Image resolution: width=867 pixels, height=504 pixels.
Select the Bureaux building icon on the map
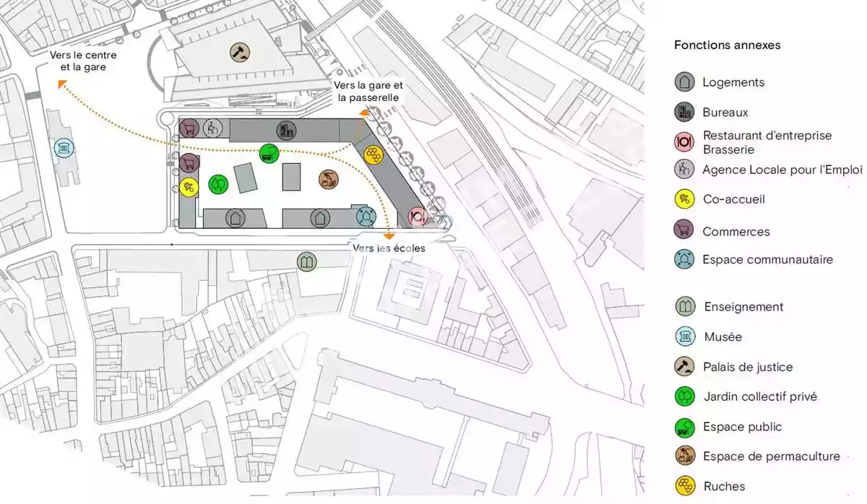tap(287, 130)
